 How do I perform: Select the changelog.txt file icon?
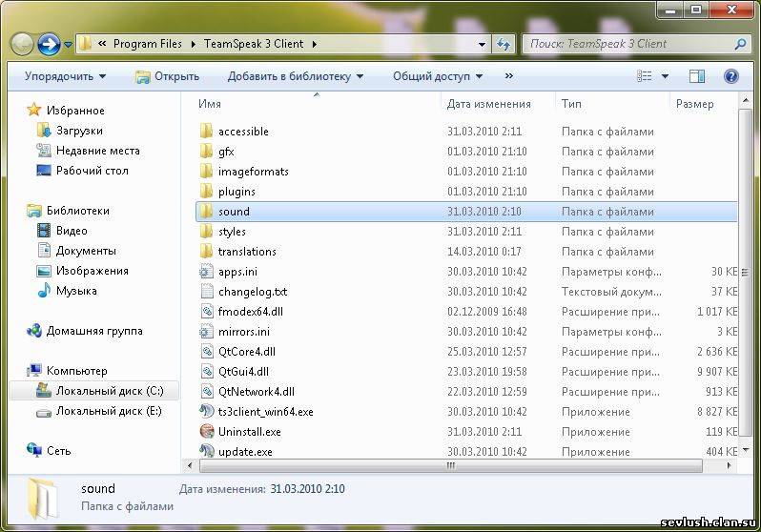pyautogui.click(x=207, y=291)
